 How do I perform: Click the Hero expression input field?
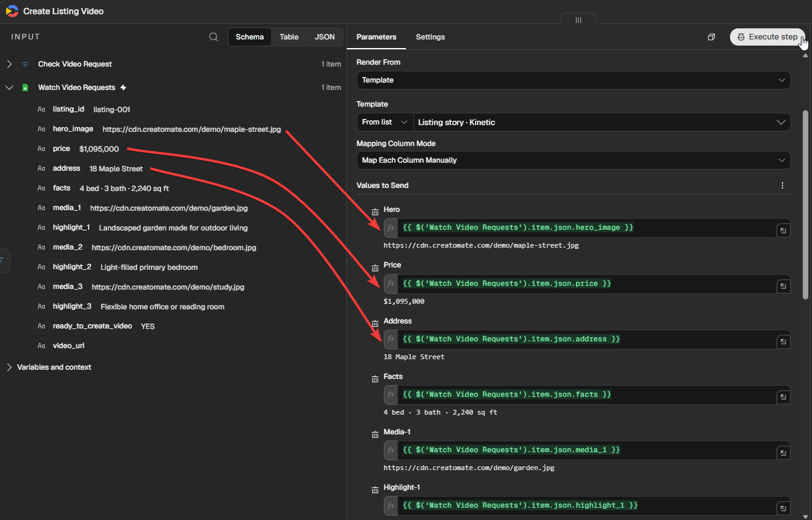tap(587, 228)
